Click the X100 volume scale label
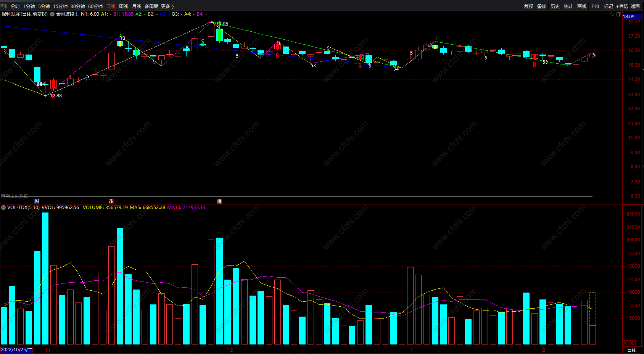The width and height of the screenshot is (644, 354). pos(629,343)
